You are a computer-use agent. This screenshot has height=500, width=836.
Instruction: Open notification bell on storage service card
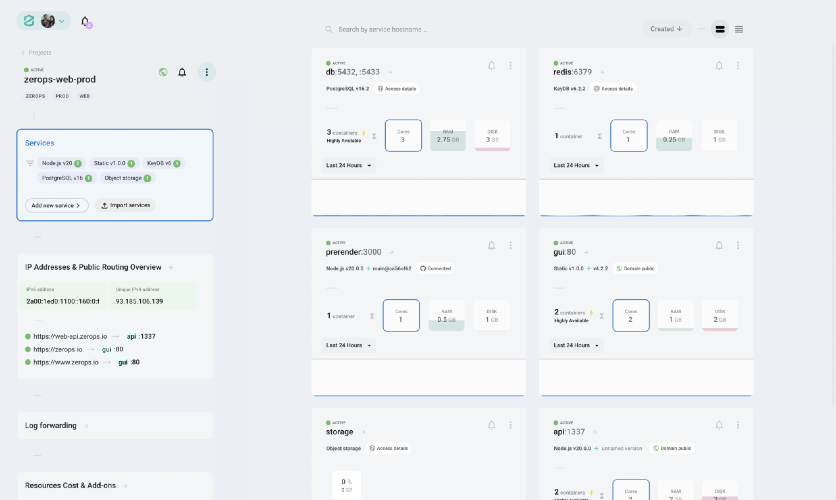click(492, 425)
